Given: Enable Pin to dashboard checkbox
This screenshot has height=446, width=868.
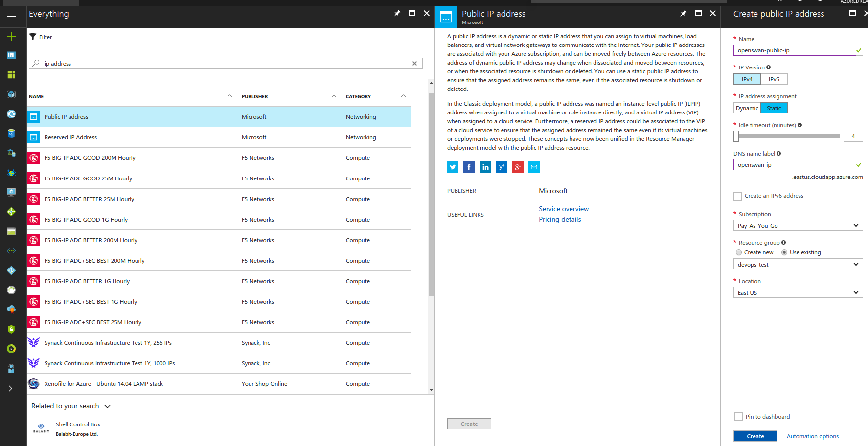Looking at the screenshot, I should coord(738,417).
